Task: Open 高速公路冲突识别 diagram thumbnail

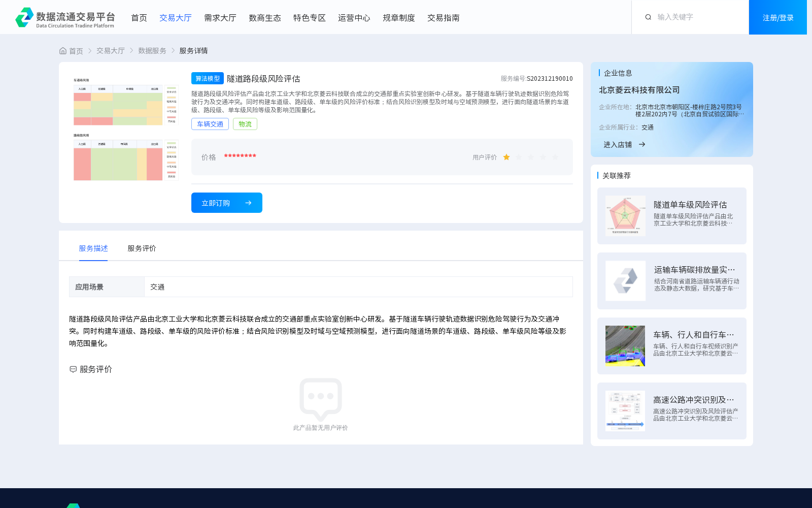Action: tap(625, 411)
